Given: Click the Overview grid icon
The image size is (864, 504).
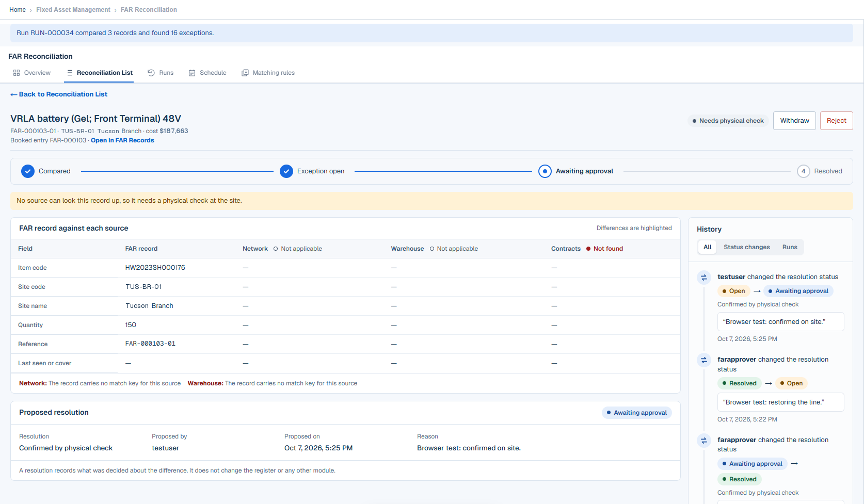Looking at the screenshot, I should point(17,73).
